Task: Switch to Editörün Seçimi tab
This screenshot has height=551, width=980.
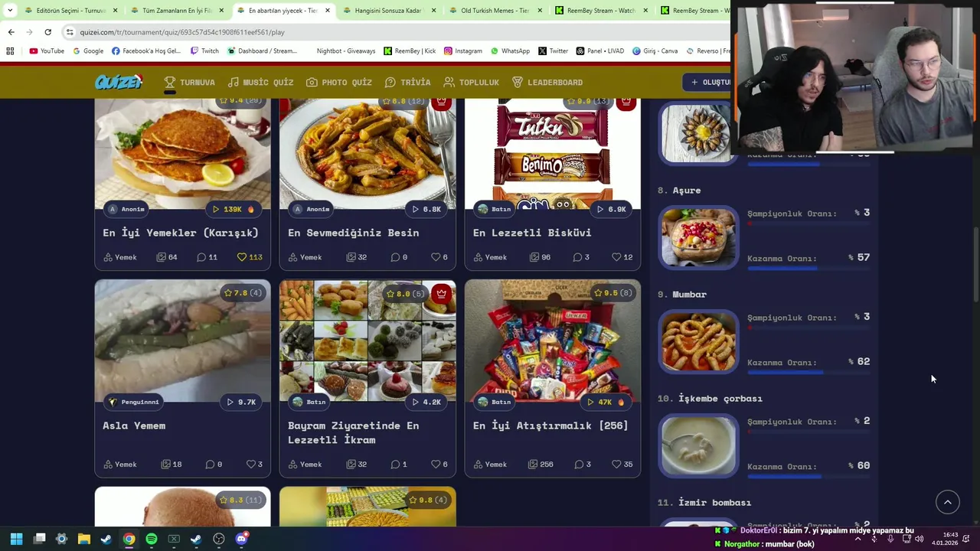Action: 63,11
